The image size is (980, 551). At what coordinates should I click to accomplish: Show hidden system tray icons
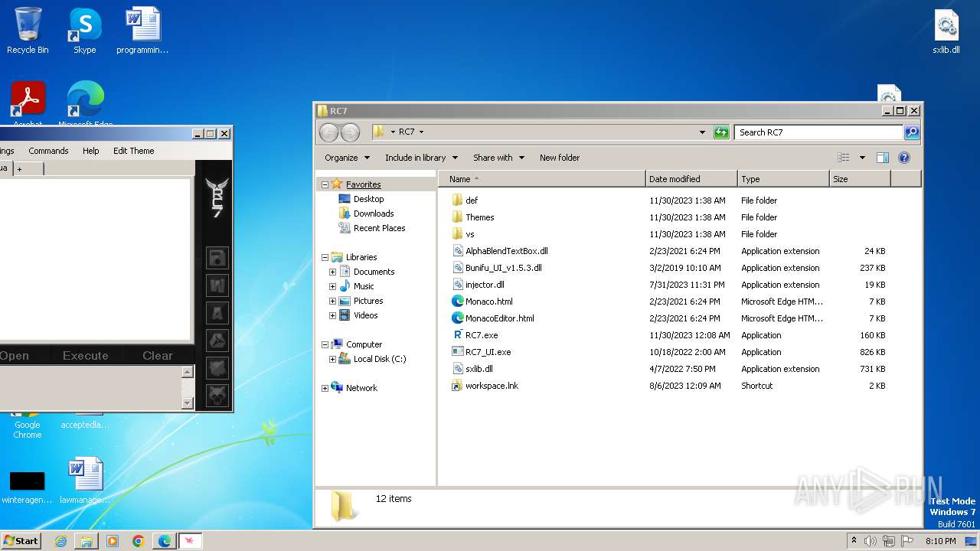854,541
